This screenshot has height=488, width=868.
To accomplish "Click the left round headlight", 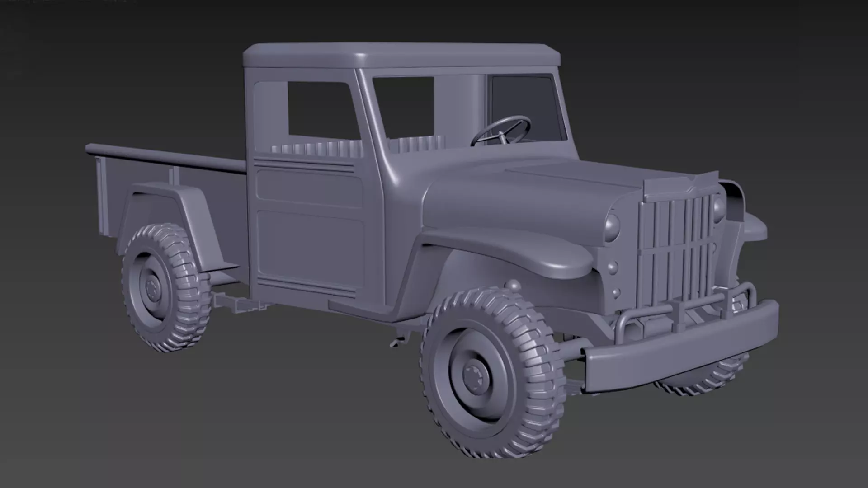I will pyautogui.click(x=612, y=227).
